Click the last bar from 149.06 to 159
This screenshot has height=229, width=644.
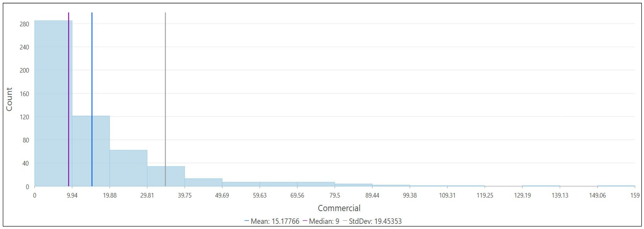click(x=616, y=186)
